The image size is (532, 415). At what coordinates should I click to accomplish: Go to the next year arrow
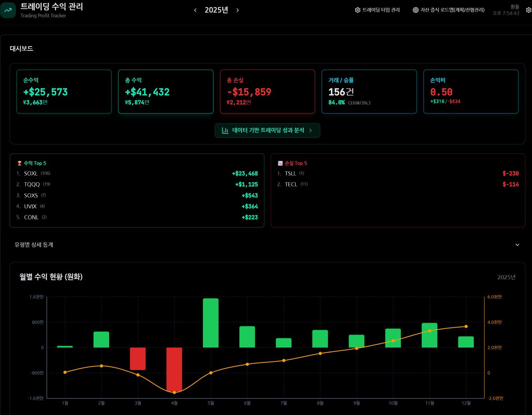[238, 10]
